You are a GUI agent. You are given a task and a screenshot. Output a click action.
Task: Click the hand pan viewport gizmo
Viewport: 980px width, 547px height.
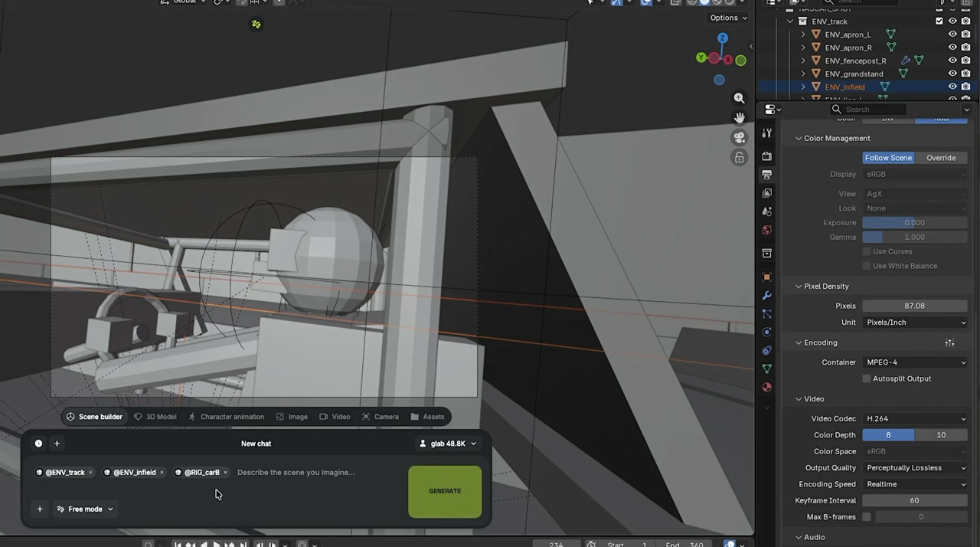pyautogui.click(x=739, y=117)
